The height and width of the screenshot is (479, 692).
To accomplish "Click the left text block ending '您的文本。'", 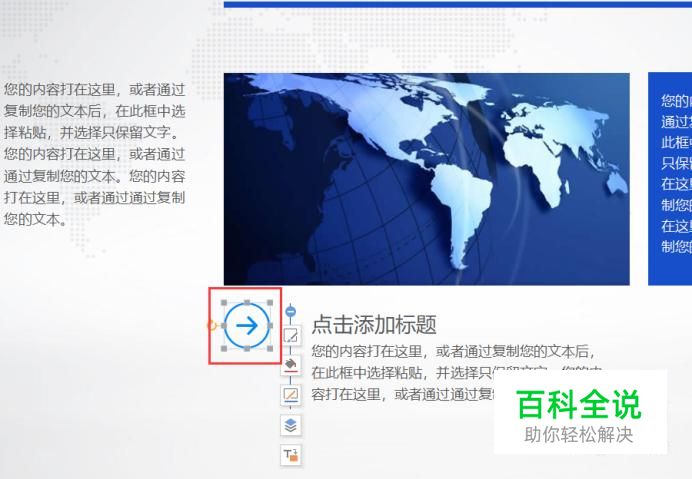I will pyautogui.click(x=94, y=155).
